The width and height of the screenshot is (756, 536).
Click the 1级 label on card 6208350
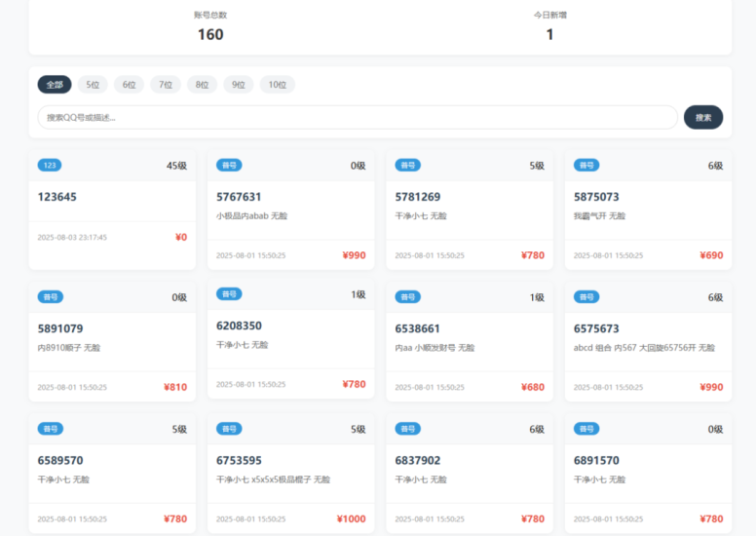point(359,294)
